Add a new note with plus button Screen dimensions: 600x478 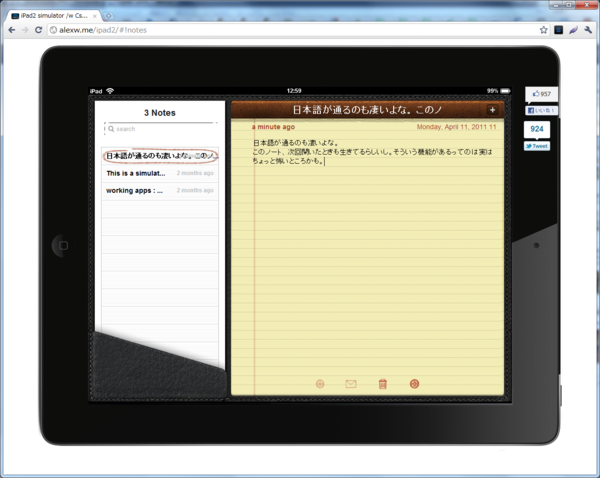coord(492,110)
